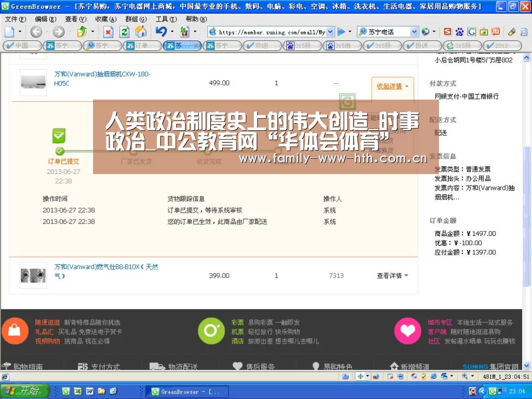Open the 帮助(H) menu

click(196, 19)
